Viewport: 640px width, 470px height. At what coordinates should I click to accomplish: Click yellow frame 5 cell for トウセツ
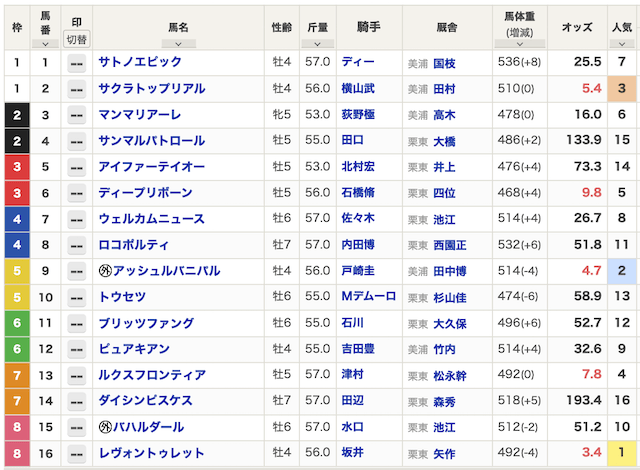(x=16, y=297)
